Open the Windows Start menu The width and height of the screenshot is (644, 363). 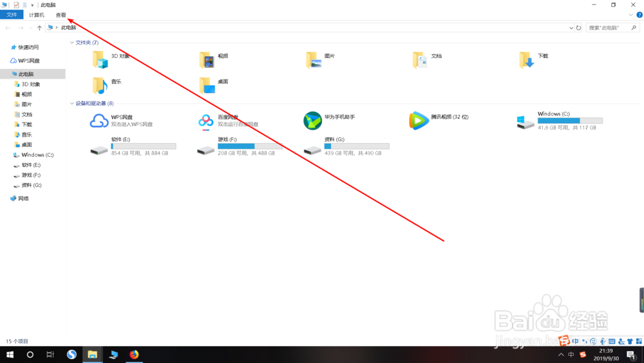(x=10, y=355)
